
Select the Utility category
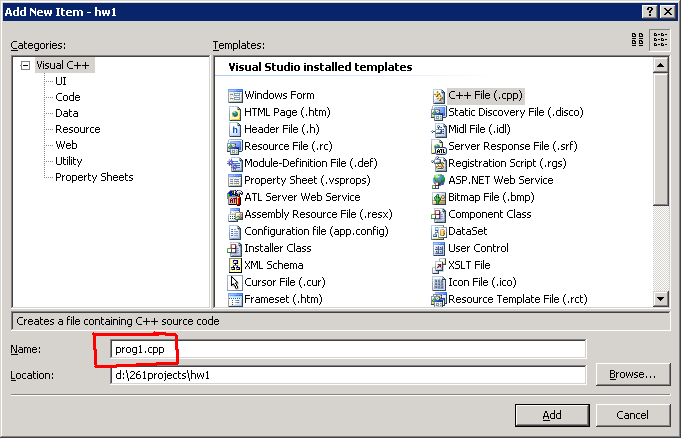(x=69, y=161)
